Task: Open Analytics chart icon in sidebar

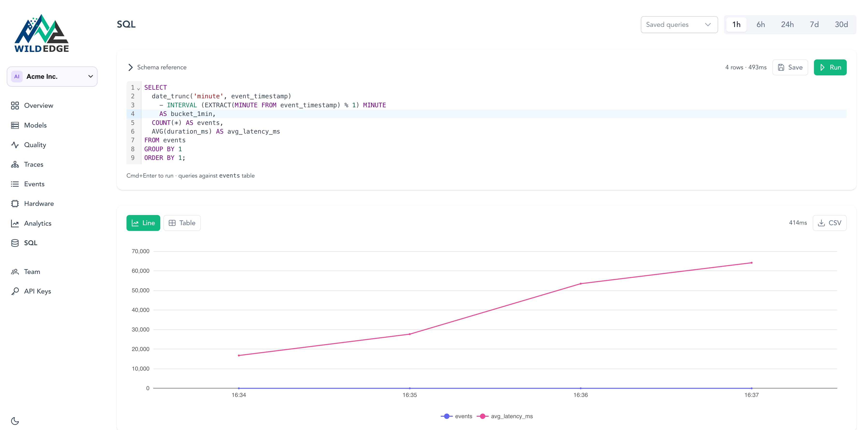Action: point(15,223)
